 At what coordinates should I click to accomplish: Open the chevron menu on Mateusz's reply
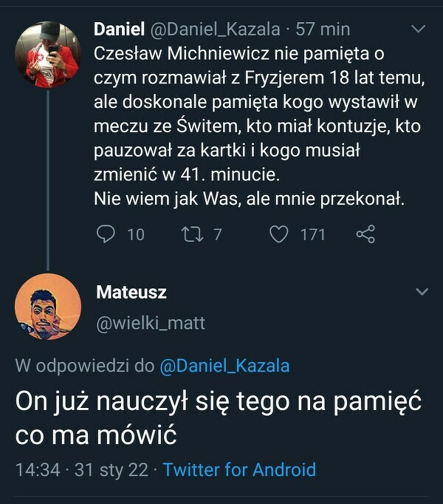point(422,292)
